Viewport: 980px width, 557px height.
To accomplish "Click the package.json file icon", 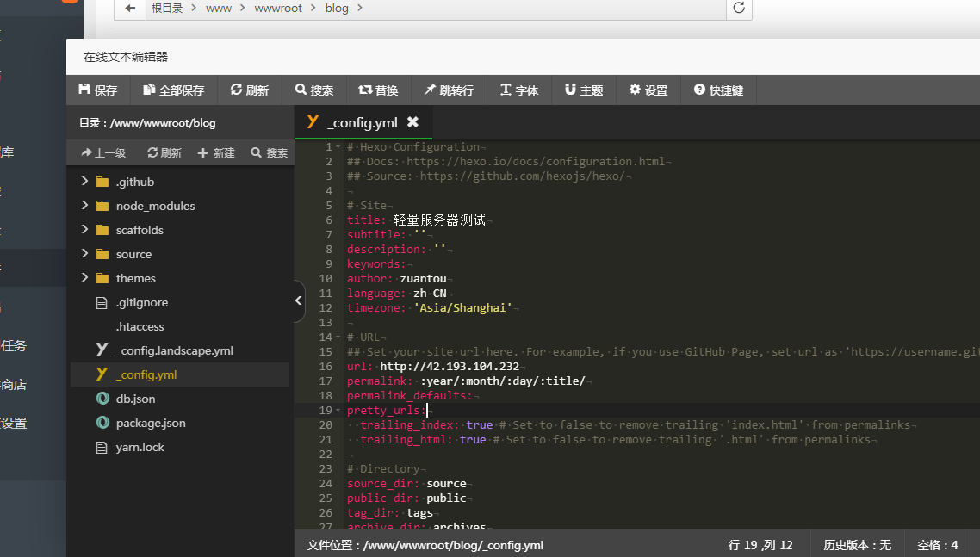I will 102,424.
